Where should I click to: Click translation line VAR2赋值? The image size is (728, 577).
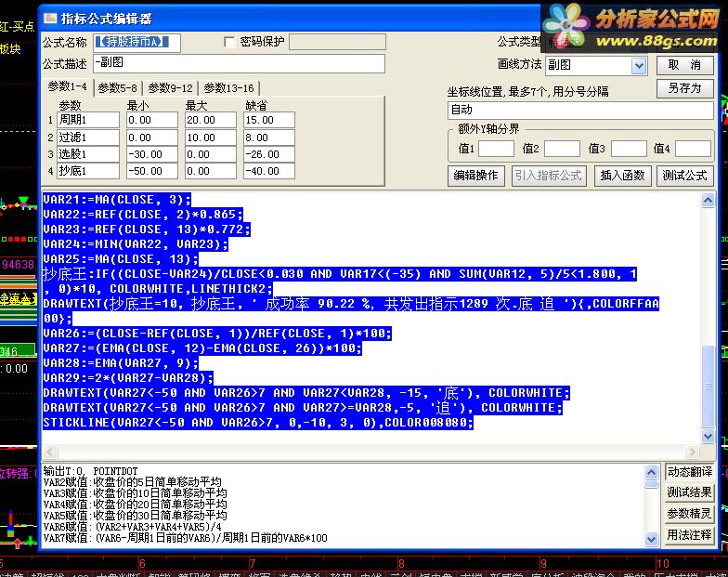pyautogui.click(x=132, y=481)
